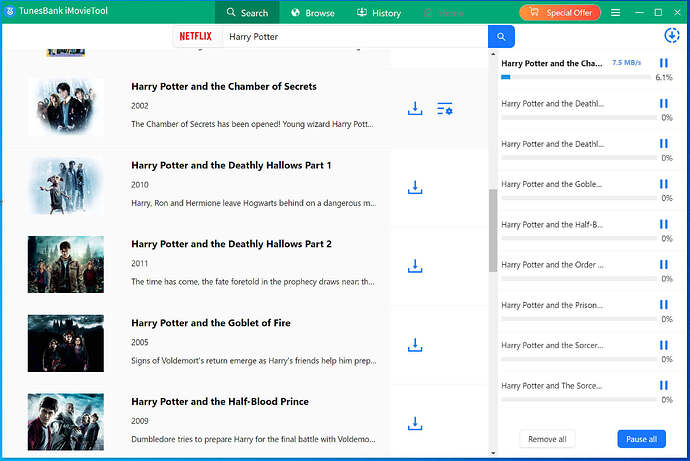Open the download queue icon at top right
690x461 pixels.
tap(671, 36)
